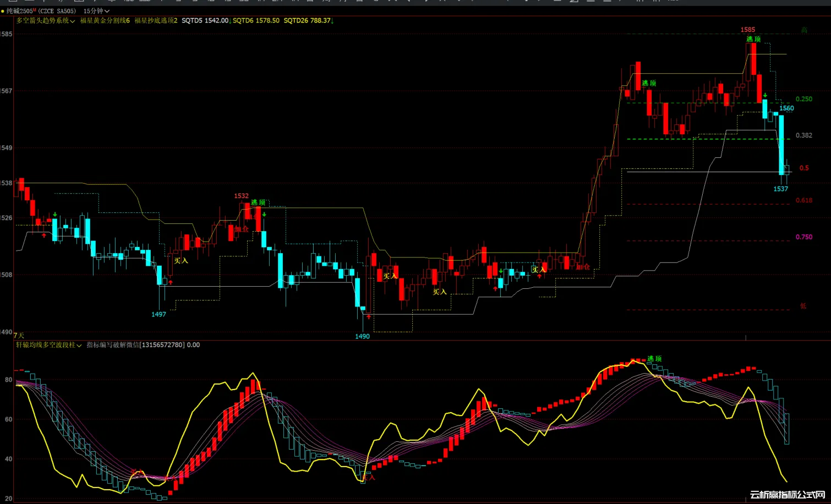Click the 逃顶 signal in the lower indicator panel

pos(654,359)
